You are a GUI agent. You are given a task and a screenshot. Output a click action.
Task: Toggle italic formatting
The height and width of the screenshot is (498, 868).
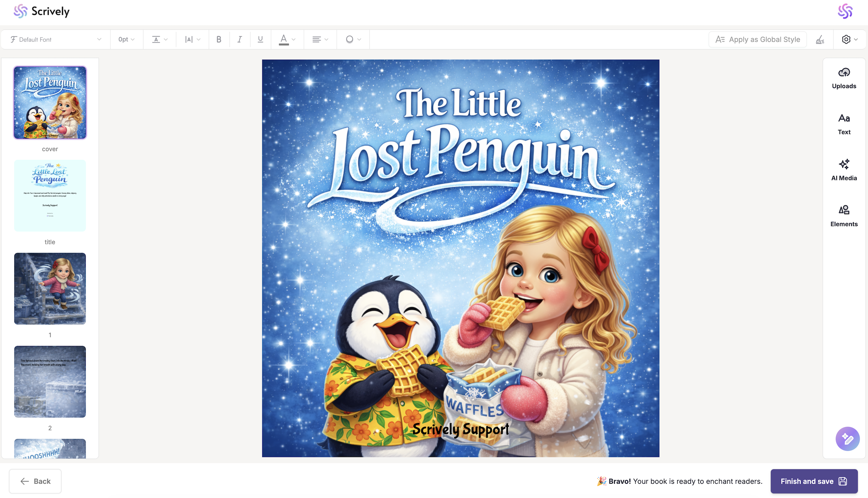click(240, 39)
